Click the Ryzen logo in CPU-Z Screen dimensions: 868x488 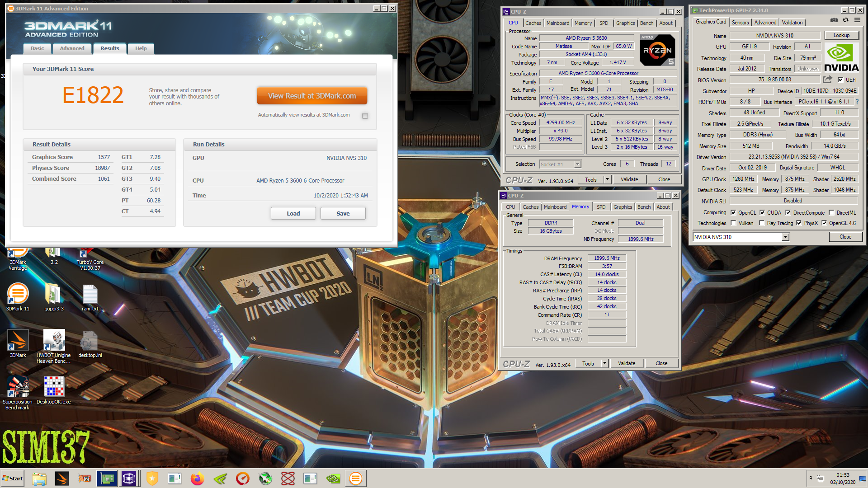[x=657, y=50]
